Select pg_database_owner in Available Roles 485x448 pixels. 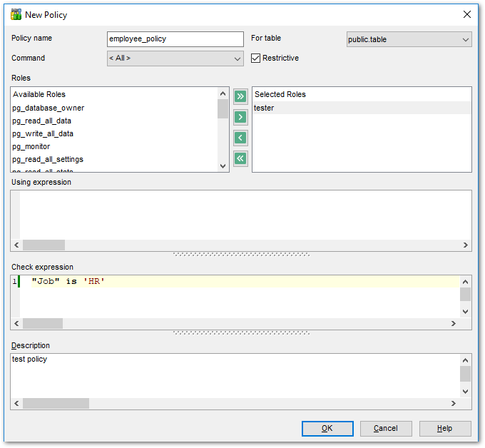tap(48, 108)
